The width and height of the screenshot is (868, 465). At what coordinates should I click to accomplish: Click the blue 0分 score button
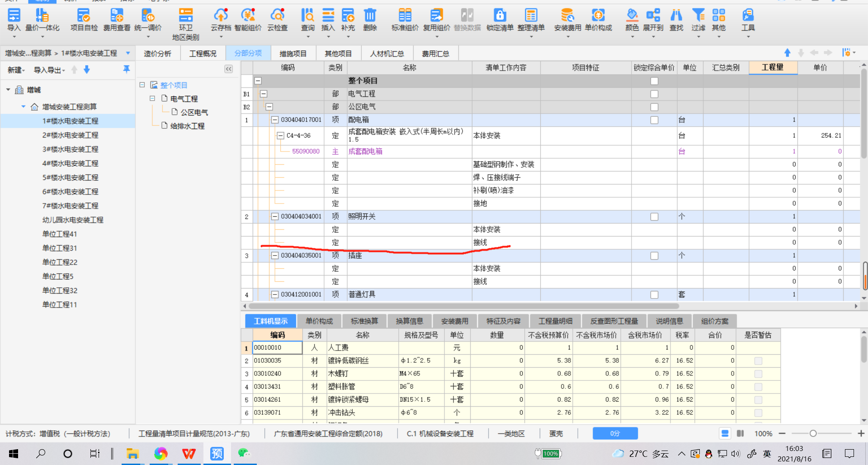pos(615,433)
